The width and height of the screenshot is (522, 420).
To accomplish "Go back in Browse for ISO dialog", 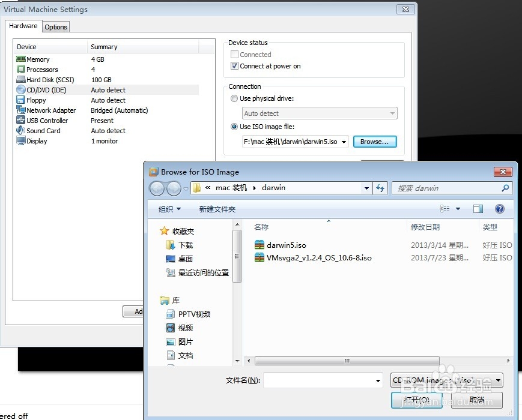I will point(157,188).
